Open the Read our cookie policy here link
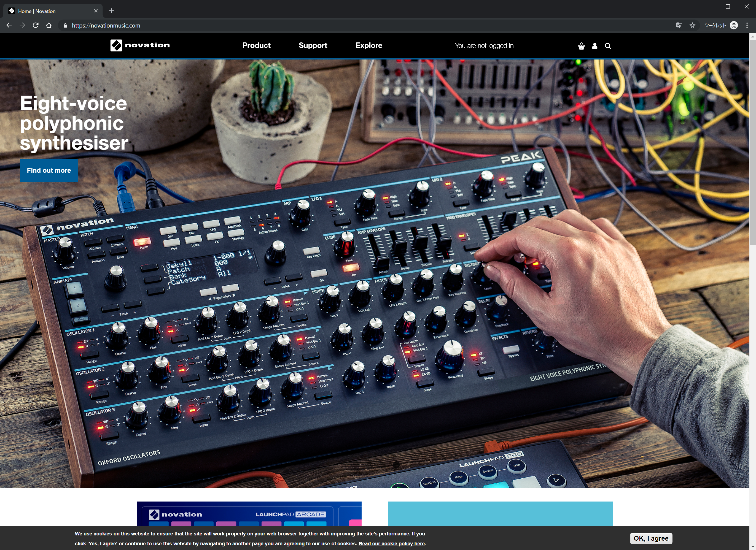This screenshot has width=756, height=550. click(x=392, y=543)
